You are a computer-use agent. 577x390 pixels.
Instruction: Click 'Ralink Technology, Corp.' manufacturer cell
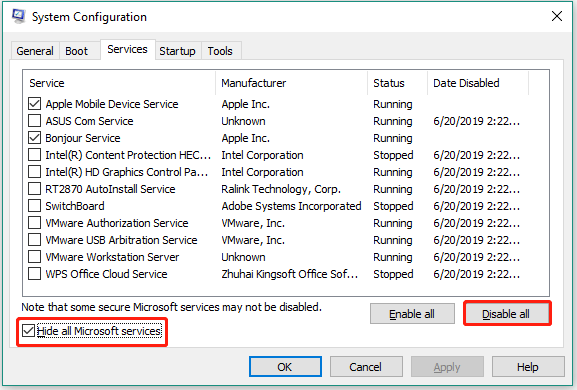point(281,189)
